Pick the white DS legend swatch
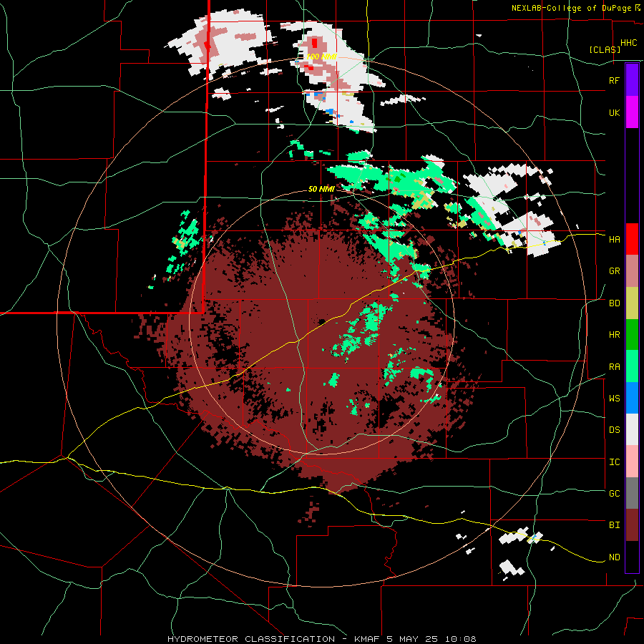The height and width of the screenshot is (644, 644). (x=632, y=429)
